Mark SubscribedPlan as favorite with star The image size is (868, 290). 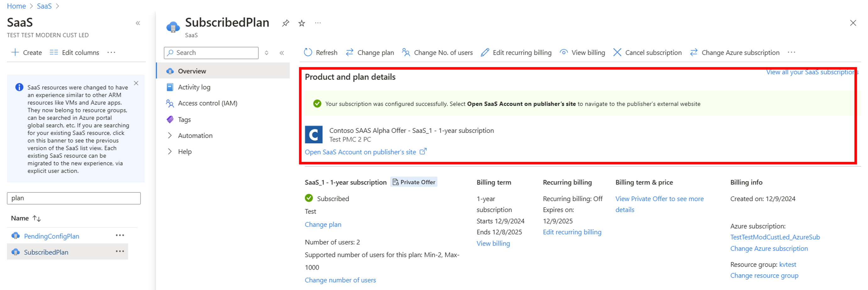(302, 23)
